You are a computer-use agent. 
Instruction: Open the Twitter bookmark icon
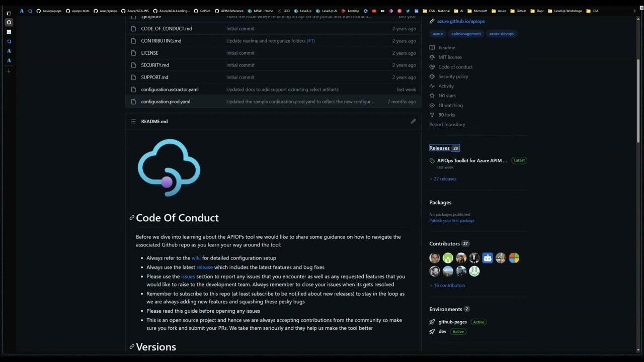click(408, 11)
